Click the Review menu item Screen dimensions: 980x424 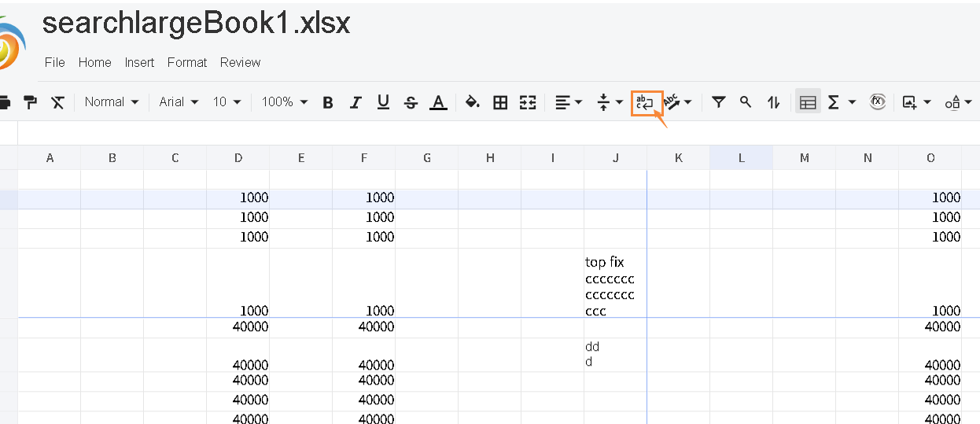(x=240, y=62)
